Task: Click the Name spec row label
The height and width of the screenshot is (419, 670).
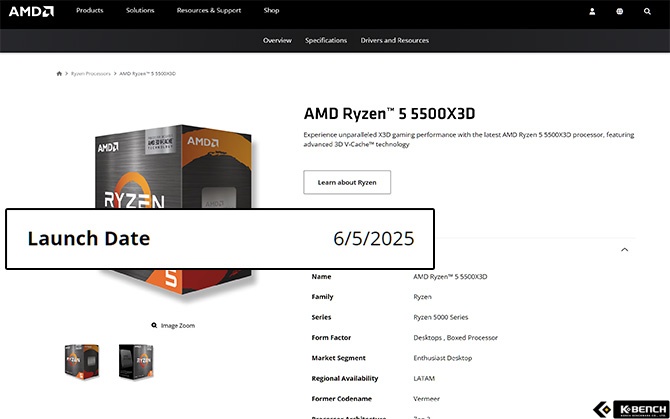Action: coord(321,276)
